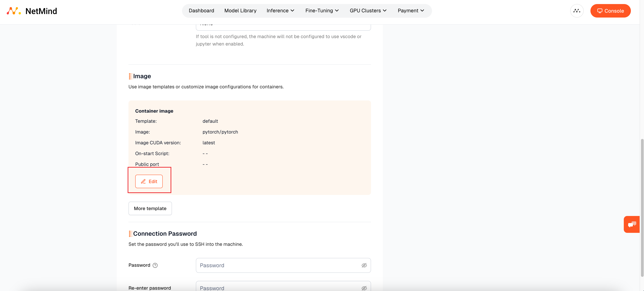Click the More template button
This screenshot has height=291, width=644.
(150, 208)
